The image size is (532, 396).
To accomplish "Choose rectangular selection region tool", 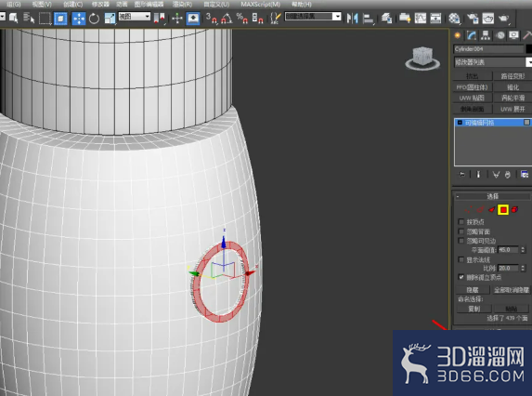I will click(45, 18).
